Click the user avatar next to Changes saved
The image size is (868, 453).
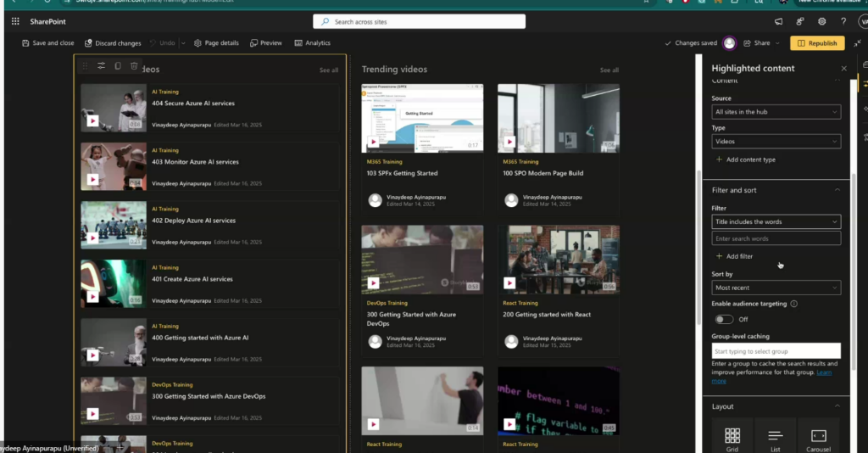[x=730, y=43]
